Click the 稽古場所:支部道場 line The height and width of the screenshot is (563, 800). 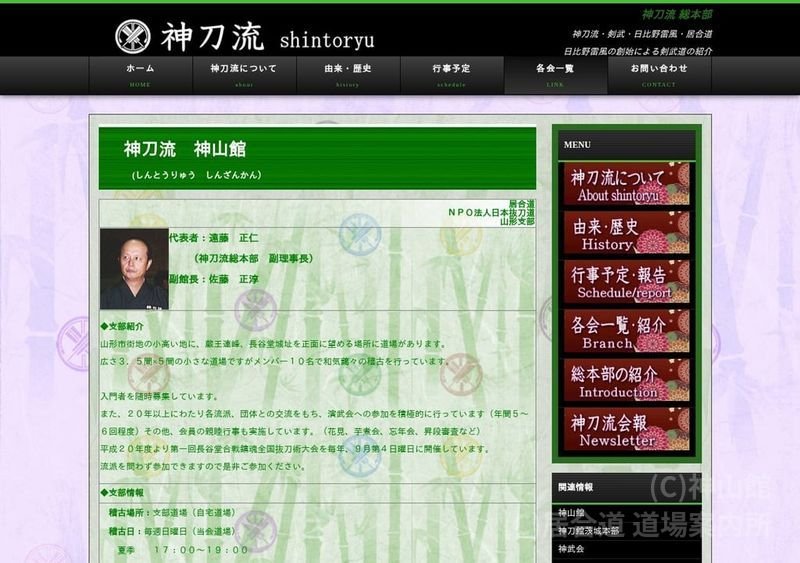point(172,512)
